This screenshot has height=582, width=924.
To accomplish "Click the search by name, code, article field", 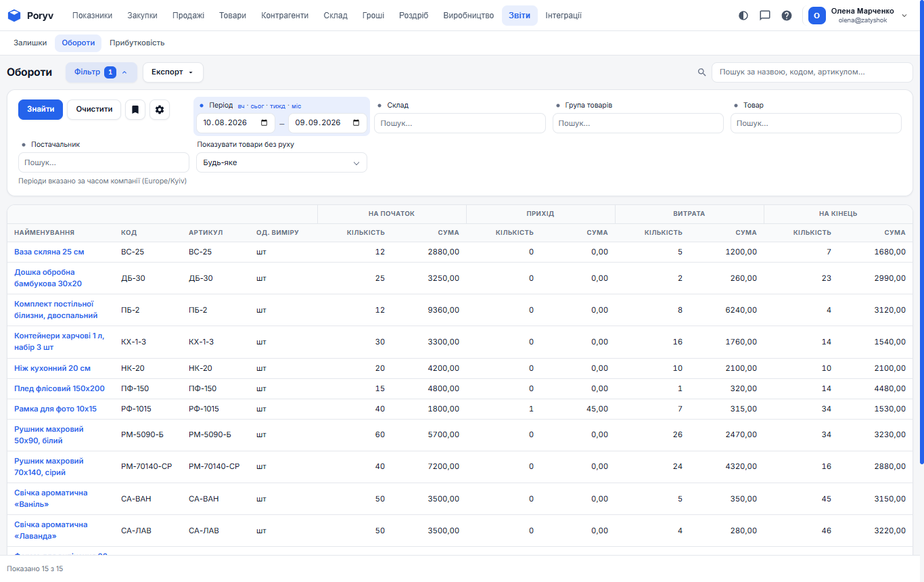I will click(x=812, y=72).
